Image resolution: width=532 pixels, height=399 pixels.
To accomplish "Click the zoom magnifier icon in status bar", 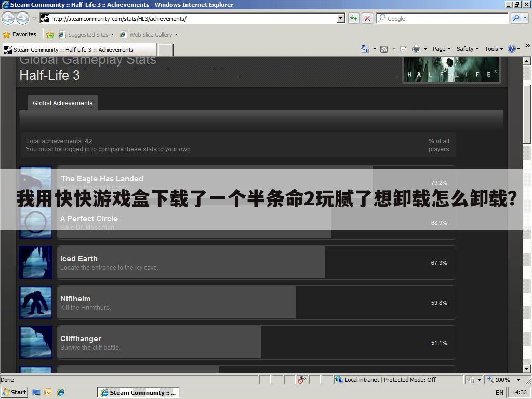I will (490, 380).
